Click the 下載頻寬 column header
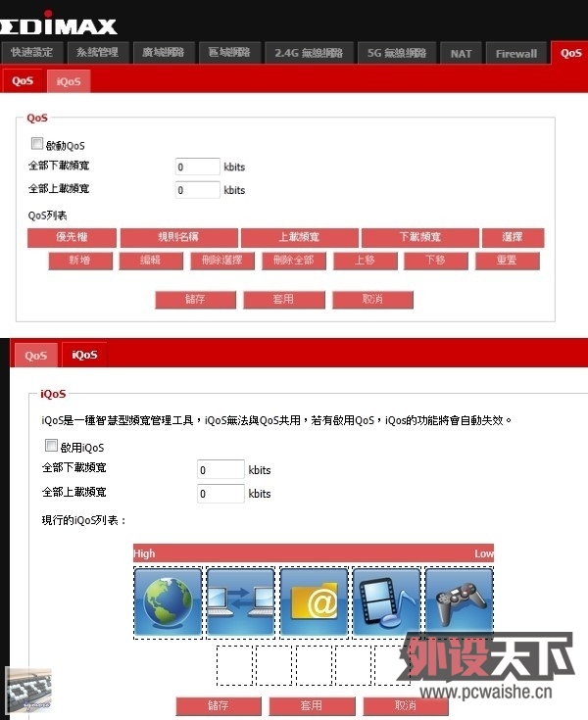 coord(420,237)
